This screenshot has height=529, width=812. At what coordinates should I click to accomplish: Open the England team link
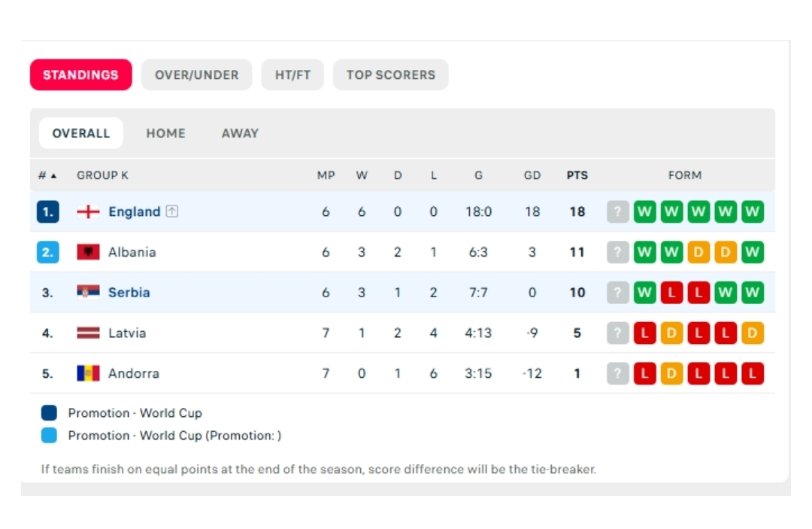[134, 212]
